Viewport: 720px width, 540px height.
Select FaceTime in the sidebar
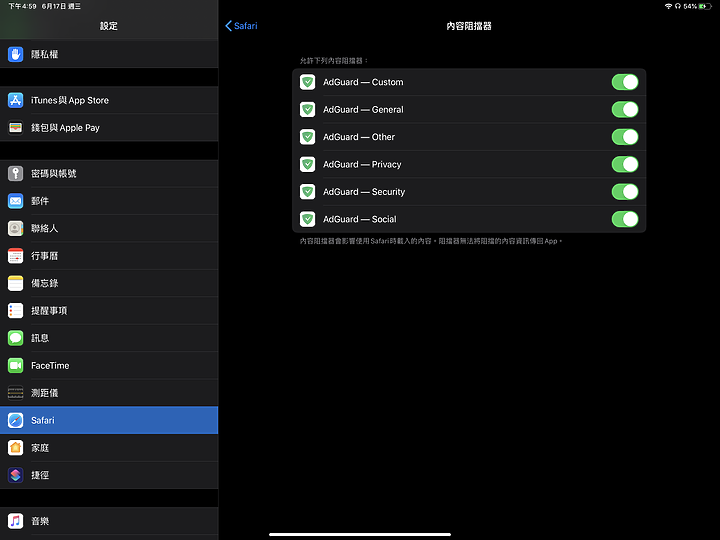coord(109,366)
